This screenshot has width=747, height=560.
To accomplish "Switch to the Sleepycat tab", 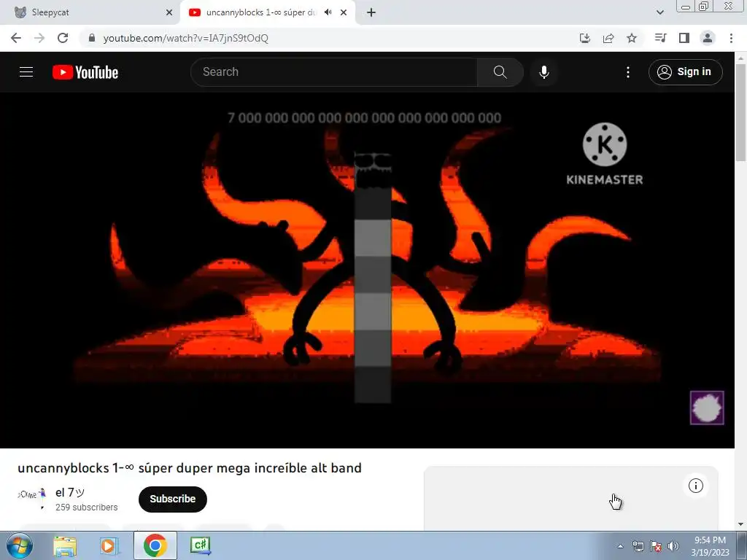I will click(90, 12).
